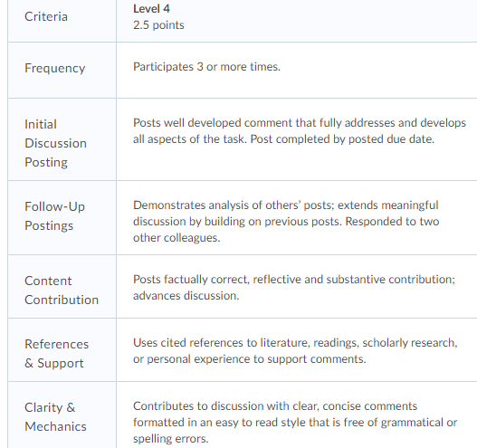This screenshot has width=477, height=448.
Task: Click the 'Uses cited references to literature' cell
Action: click(x=295, y=350)
